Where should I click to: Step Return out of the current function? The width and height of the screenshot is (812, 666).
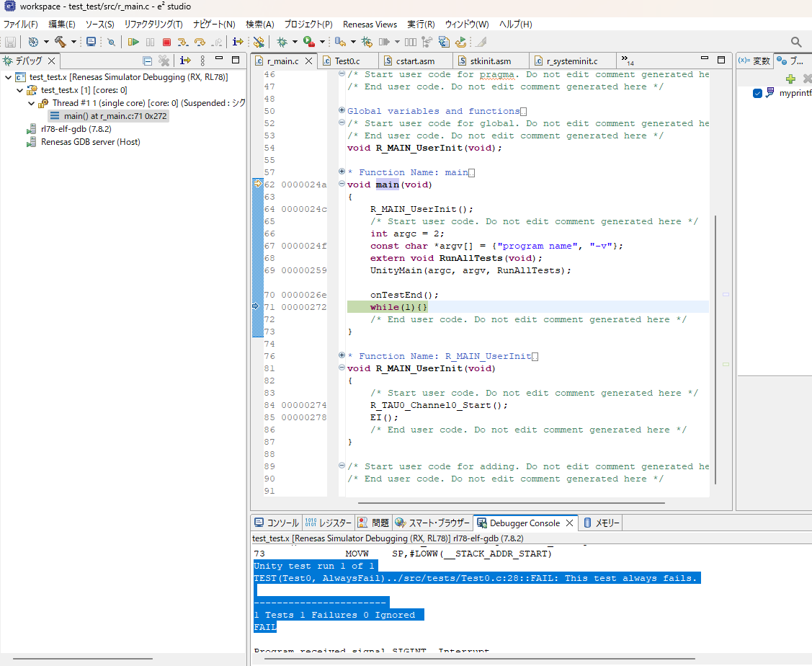[218, 41]
